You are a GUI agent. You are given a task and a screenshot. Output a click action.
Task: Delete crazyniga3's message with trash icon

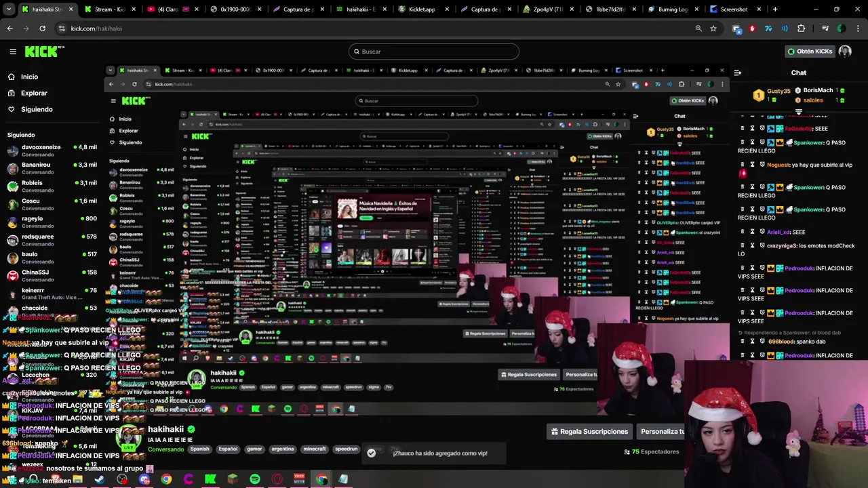point(742,245)
